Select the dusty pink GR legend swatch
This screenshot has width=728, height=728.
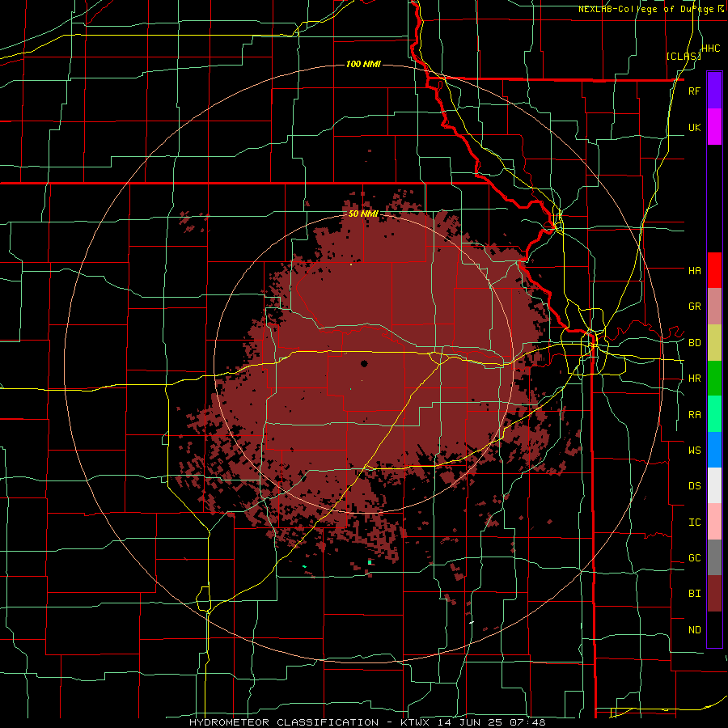pyautogui.click(x=714, y=307)
